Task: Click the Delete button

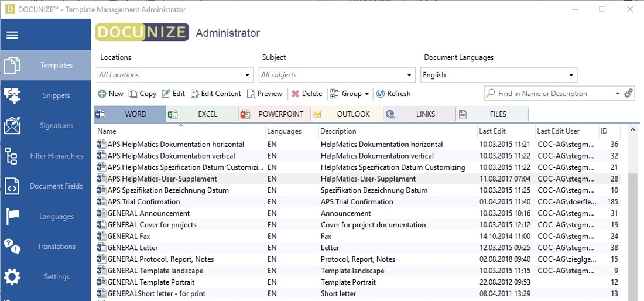Action: [x=307, y=94]
